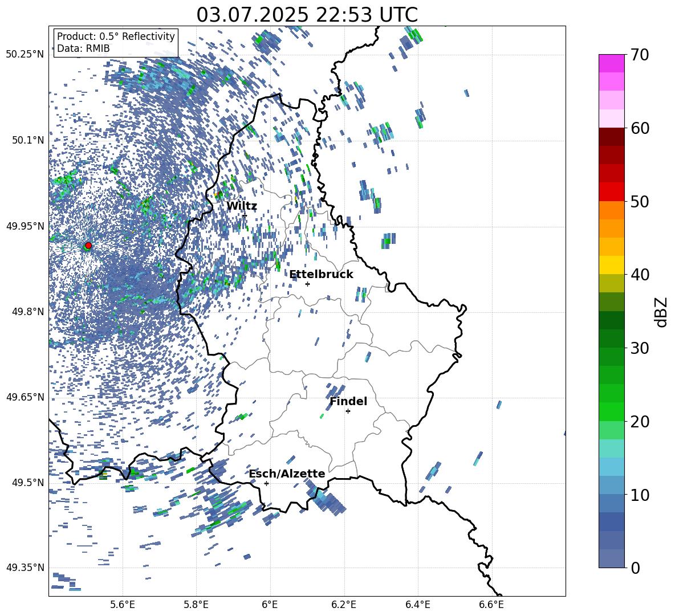Click the dark maroon colorbar band
The width and height of the screenshot is (675, 616).
point(612,137)
